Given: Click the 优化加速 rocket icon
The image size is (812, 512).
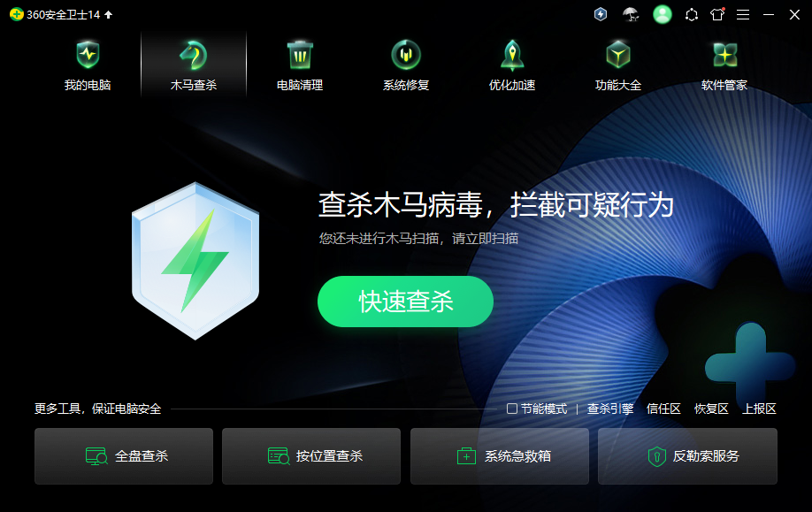Looking at the screenshot, I should point(512,55).
